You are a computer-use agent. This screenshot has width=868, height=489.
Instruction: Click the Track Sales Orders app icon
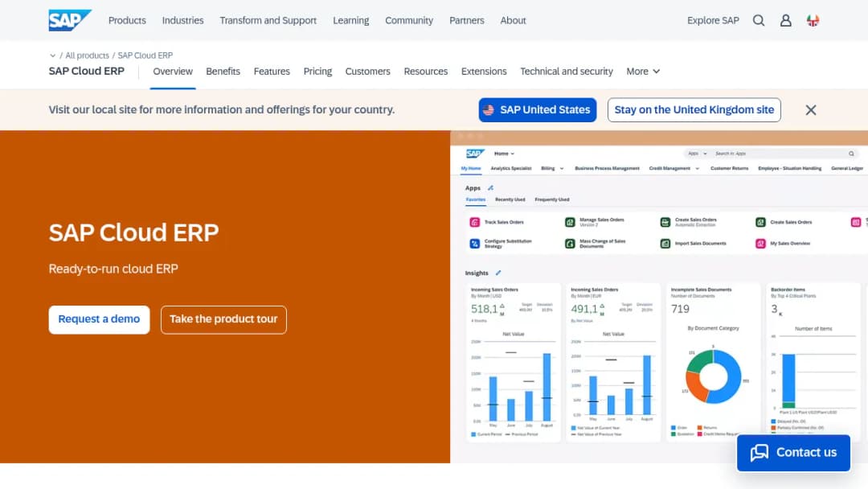point(474,222)
